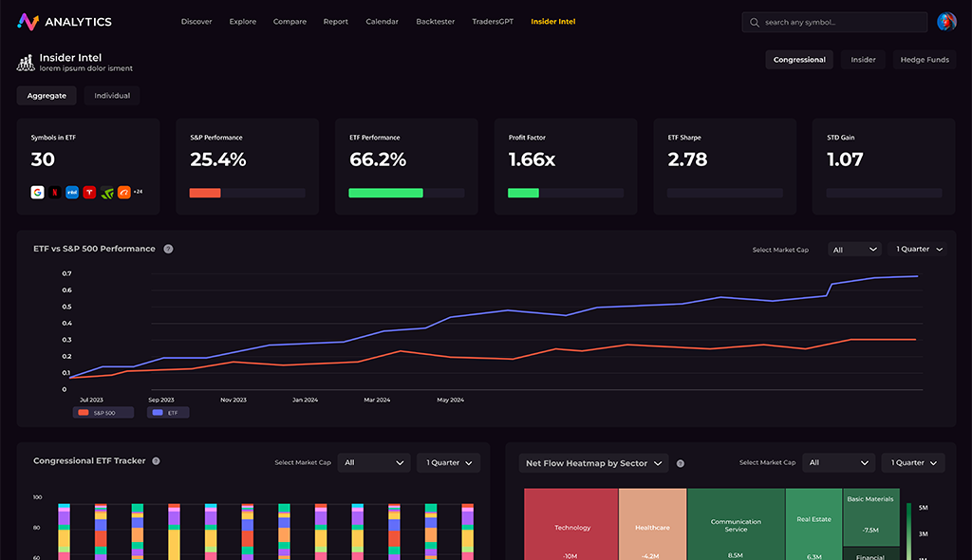The height and width of the screenshot is (560, 972).
Task: Open the Explore menu
Action: (x=242, y=22)
